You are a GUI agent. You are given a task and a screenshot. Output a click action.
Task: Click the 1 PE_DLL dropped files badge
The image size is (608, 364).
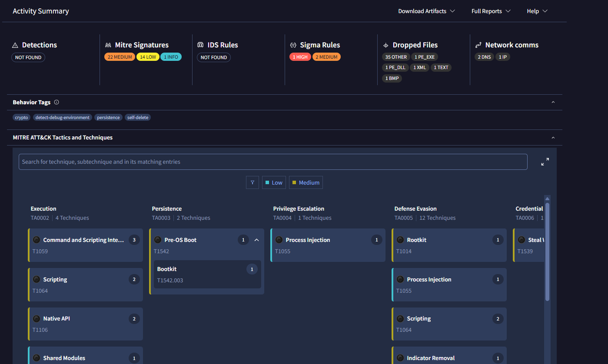click(x=395, y=67)
